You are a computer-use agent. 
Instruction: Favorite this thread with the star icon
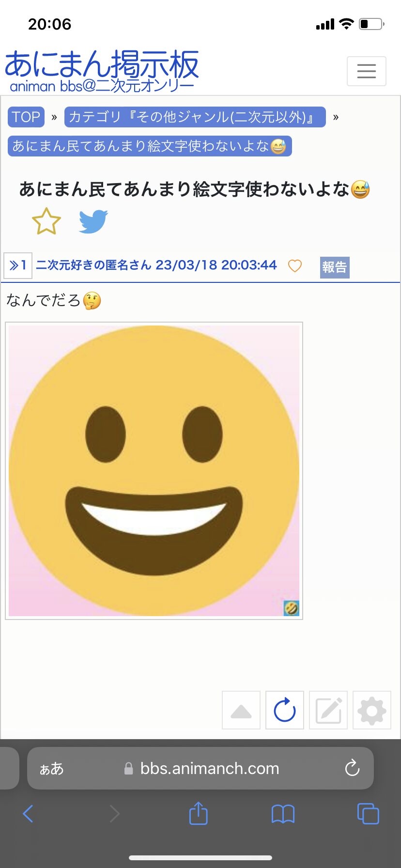tap(46, 221)
